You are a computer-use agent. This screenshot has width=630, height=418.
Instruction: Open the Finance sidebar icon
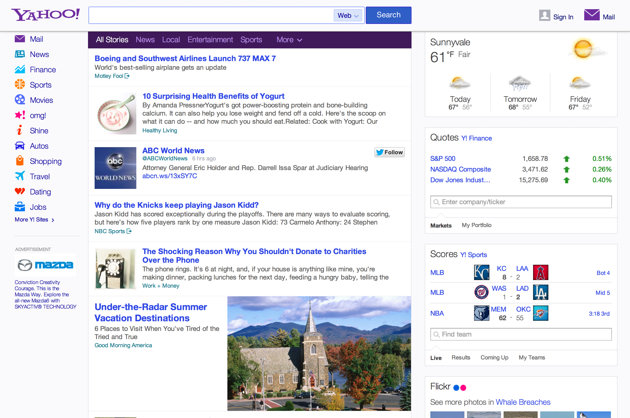click(x=19, y=70)
